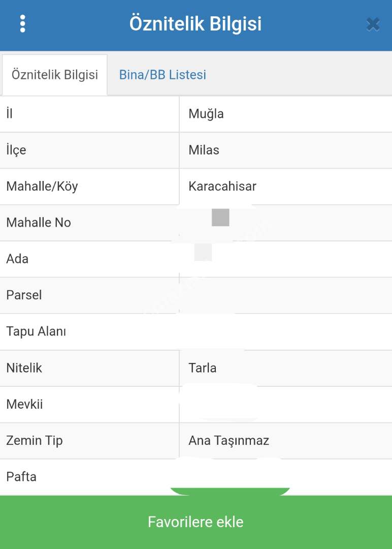
Task: Click the Tapu Alanı label
Action: pyautogui.click(x=36, y=332)
